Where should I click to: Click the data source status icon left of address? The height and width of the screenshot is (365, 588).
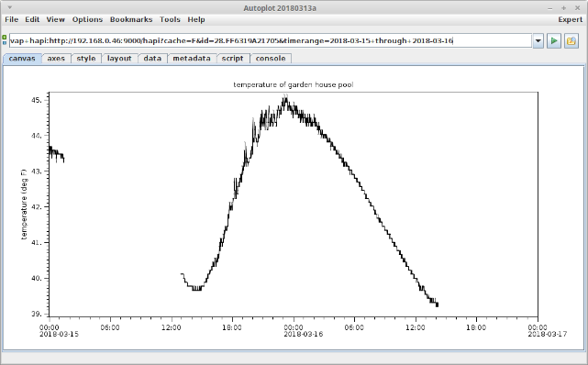tap(5, 40)
